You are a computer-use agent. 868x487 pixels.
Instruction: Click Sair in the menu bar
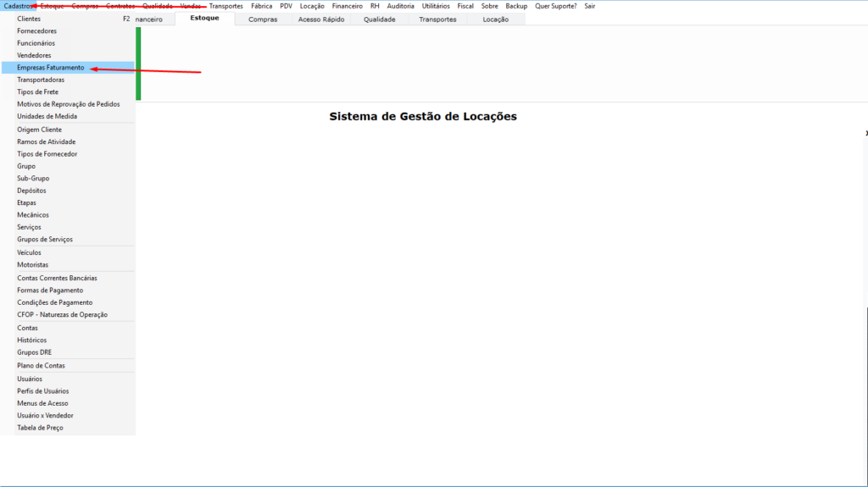click(589, 6)
